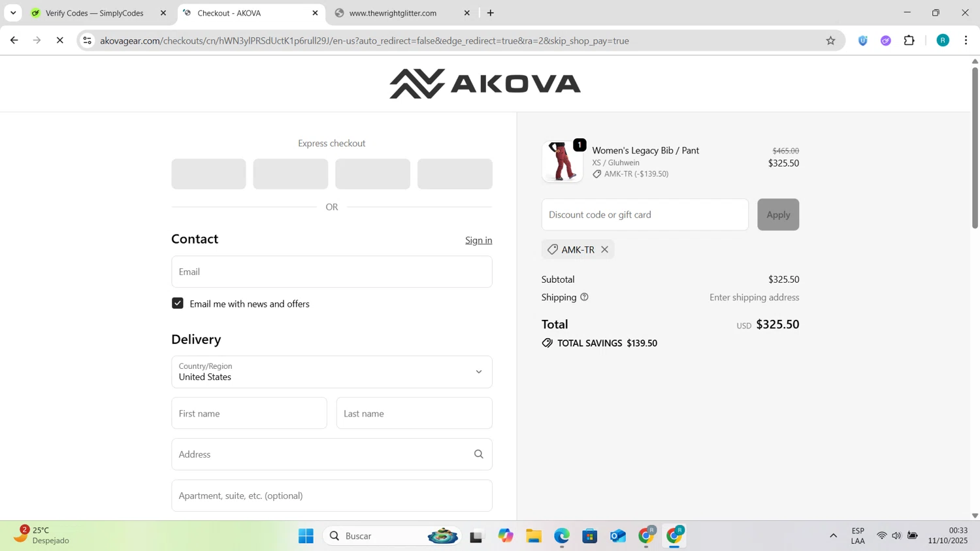
Task: Click the fourth express checkout button
Action: coord(455,174)
